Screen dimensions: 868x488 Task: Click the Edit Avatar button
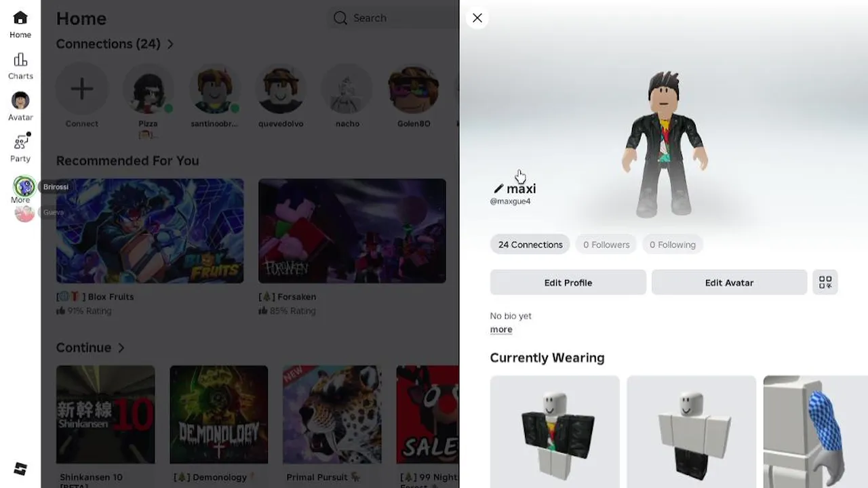click(x=729, y=283)
